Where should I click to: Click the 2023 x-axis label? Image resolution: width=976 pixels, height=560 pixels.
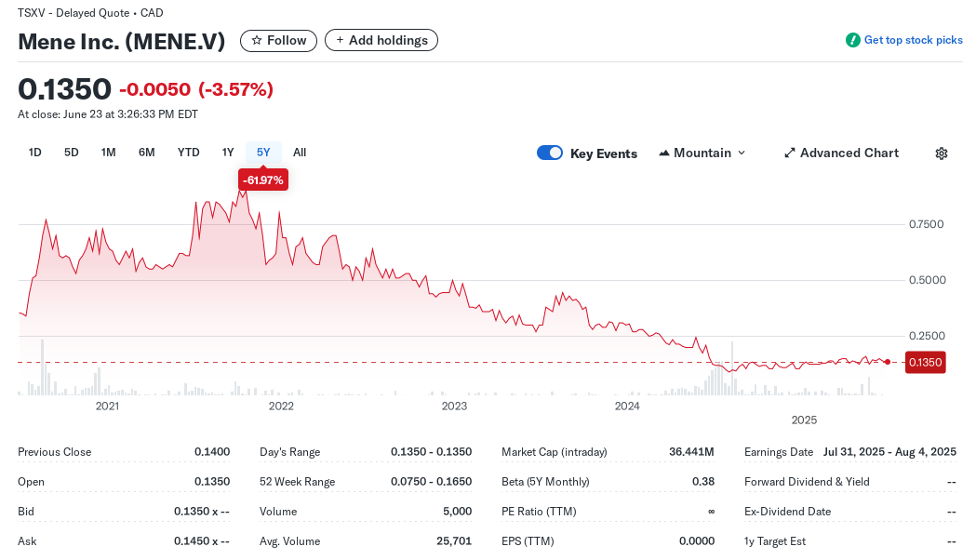tap(454, 407)
